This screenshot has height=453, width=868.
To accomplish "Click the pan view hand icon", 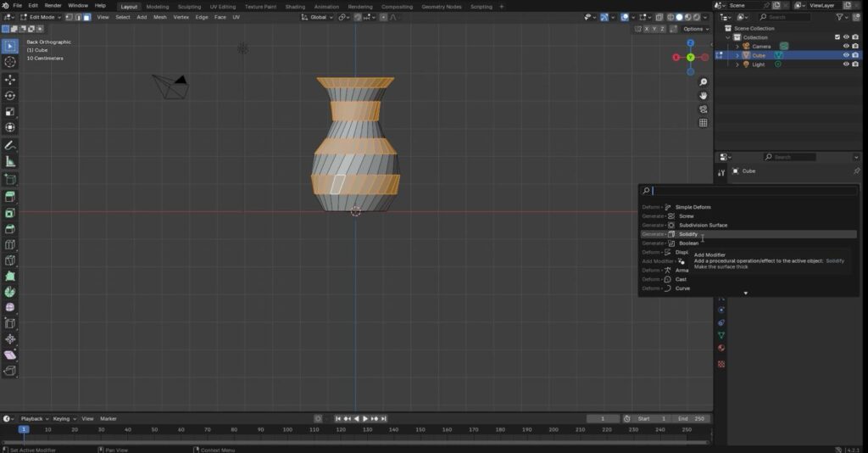I will coord(704,96).
